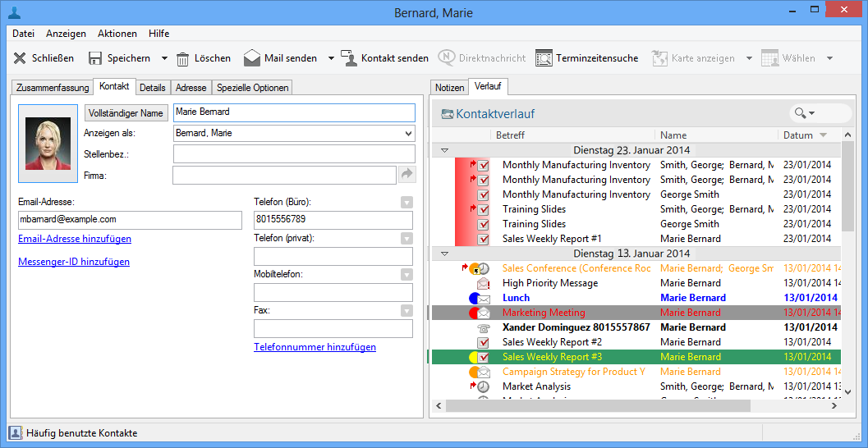Click the envelope icon of High Priority Message
Viewport: 868px width, 448px height.
tap(483, 283)
